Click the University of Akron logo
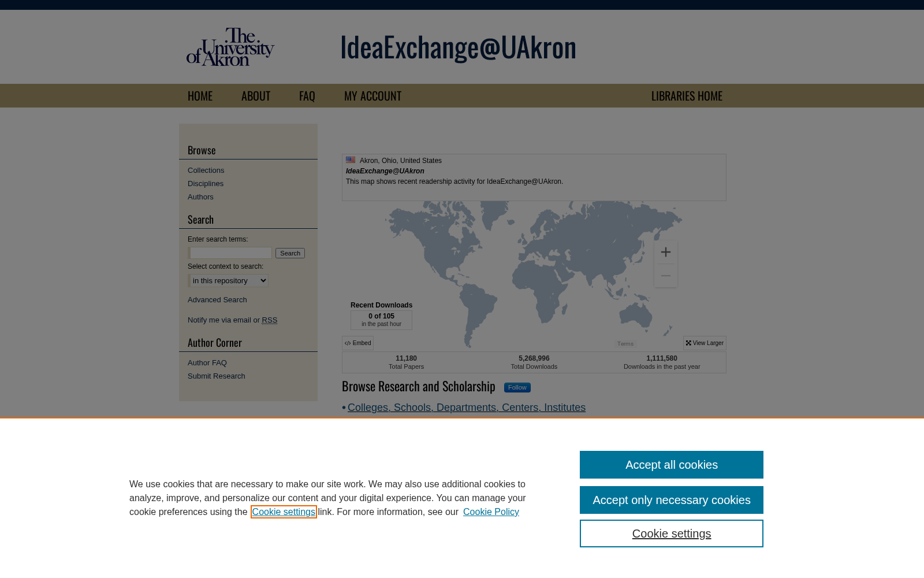This screenshot has width=924, height=578. point(230,47)
